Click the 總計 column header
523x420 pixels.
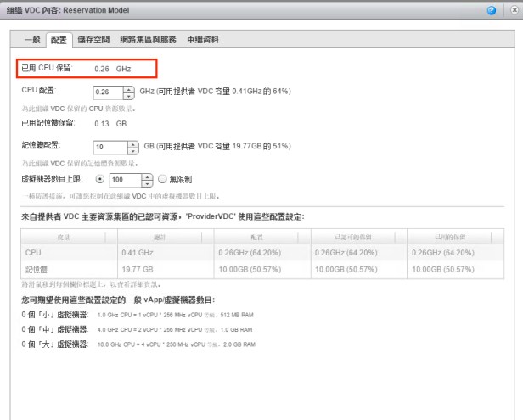[166, 237]
